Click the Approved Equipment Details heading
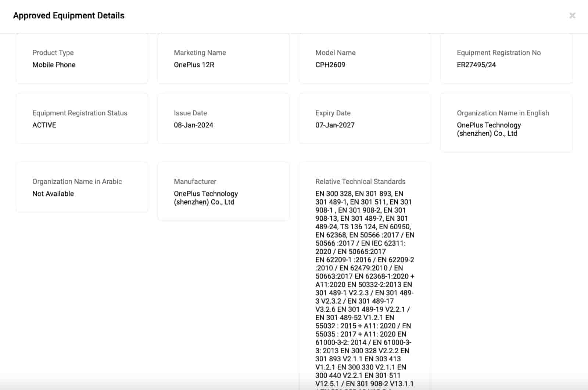Viewport: 588px width, 390px height. (69, 15)
